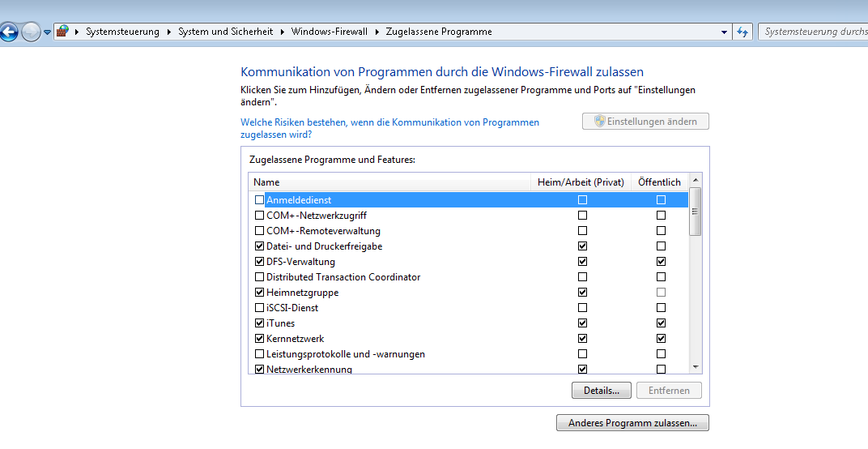Uncheck the Datei- und Druckerfreigabe name checkbox
Viewport: 868px width, 449px height.
[x=259, y=246]
